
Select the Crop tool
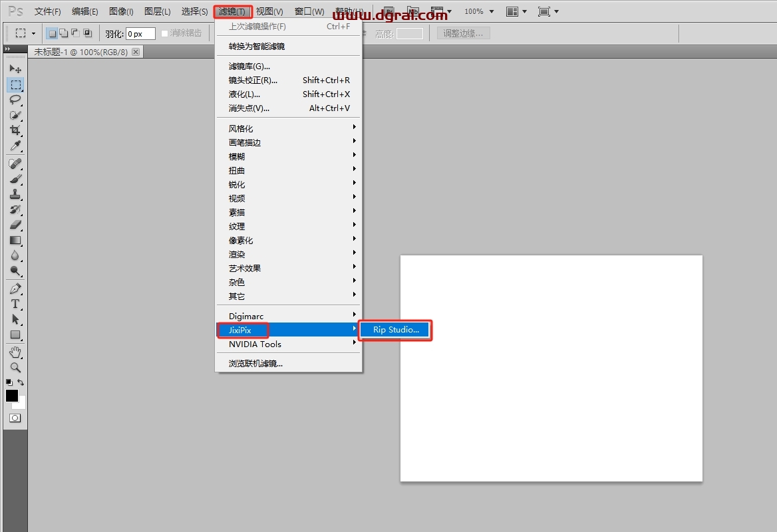click(15, 130)
